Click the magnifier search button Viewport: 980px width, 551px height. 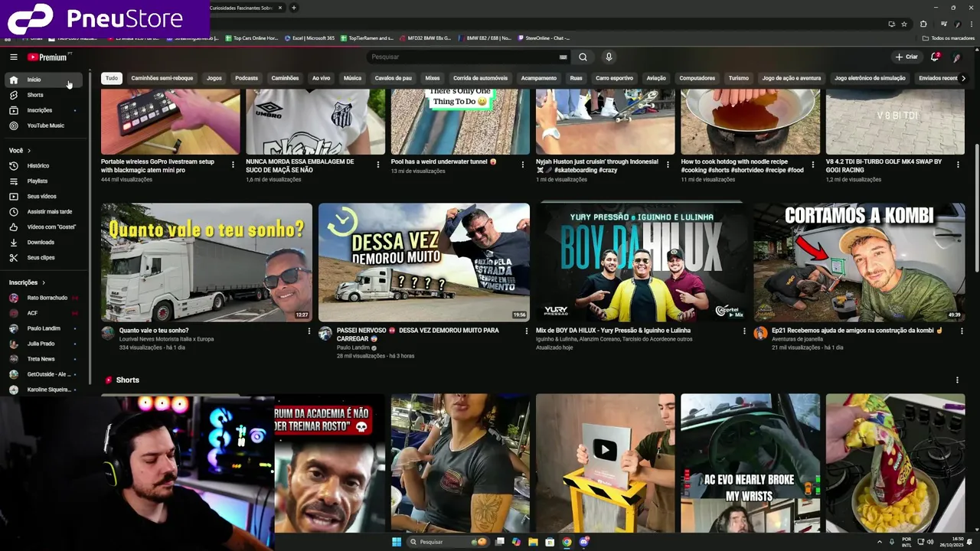pos(583,57)
